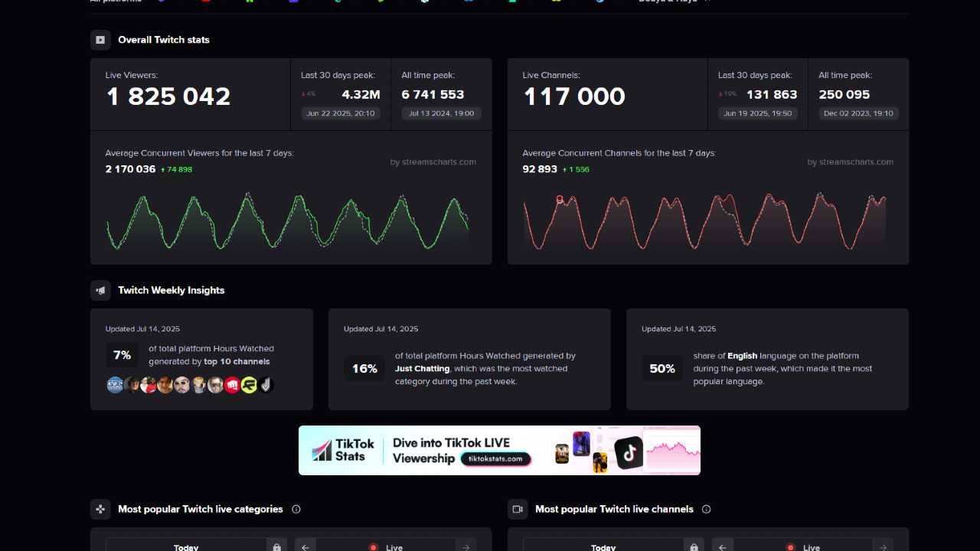Open info tooltip beside live channels heading
Viewport: 980px width, 551px height.
click(x=707, y=509)
